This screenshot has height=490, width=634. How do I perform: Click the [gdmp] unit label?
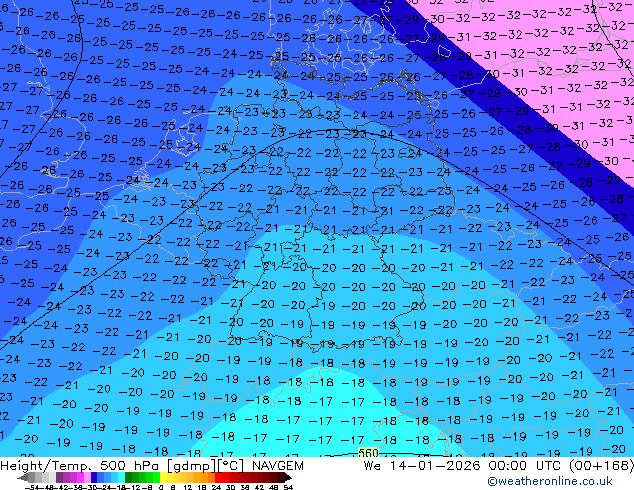point(190,466)
